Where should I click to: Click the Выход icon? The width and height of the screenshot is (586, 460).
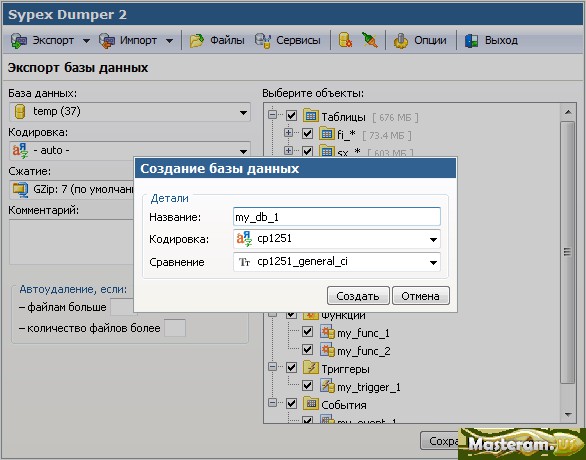click(472, 40)
